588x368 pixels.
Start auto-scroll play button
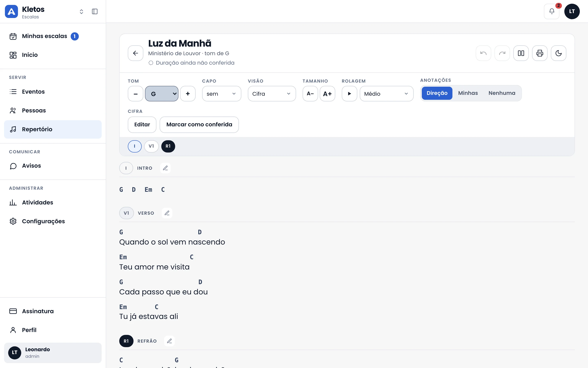coord(349,94)
